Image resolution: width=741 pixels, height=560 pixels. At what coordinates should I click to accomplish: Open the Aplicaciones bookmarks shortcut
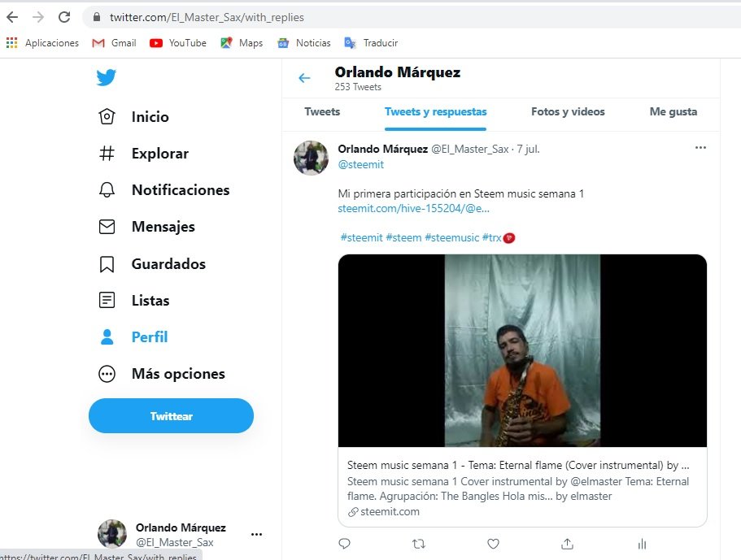click(42, 43)
